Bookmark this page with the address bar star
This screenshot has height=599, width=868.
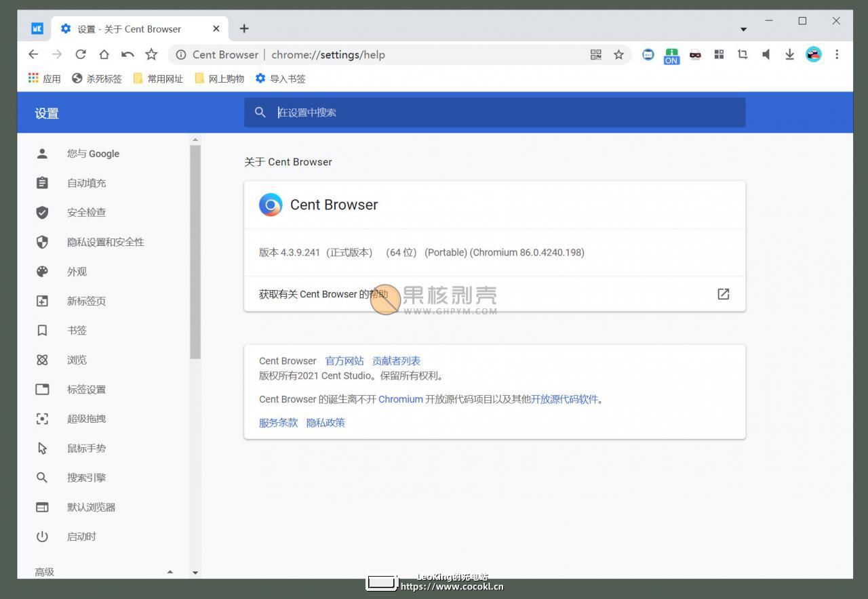618,55
